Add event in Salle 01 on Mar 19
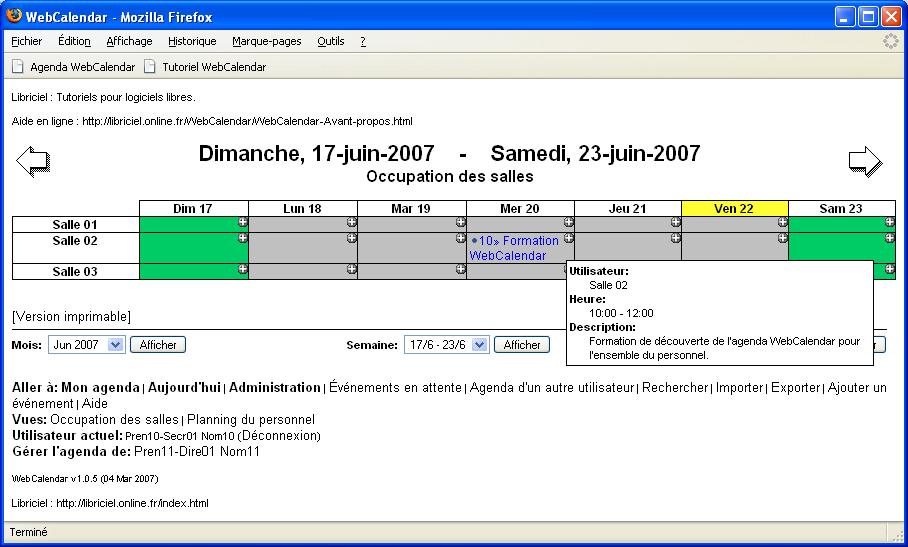This screenshot has width=908, height=547. pos(460,222)
